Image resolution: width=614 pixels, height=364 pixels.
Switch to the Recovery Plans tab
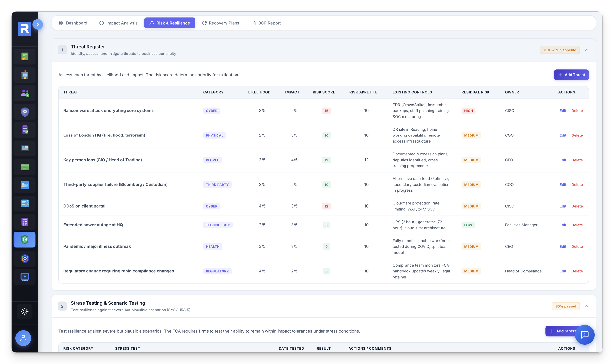[x=221, y=23]
